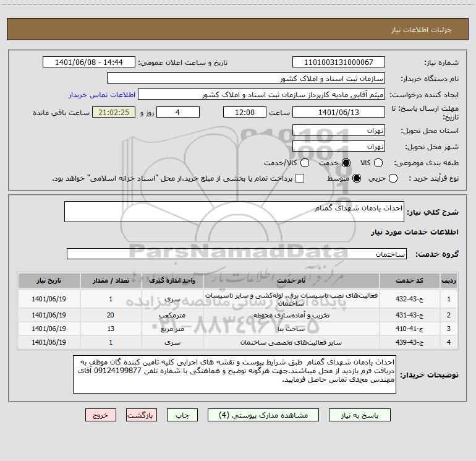This screenshot has height=461, width=476.
Task: Click service code ج-43-432 cell
Action: [x=409, y=299]
